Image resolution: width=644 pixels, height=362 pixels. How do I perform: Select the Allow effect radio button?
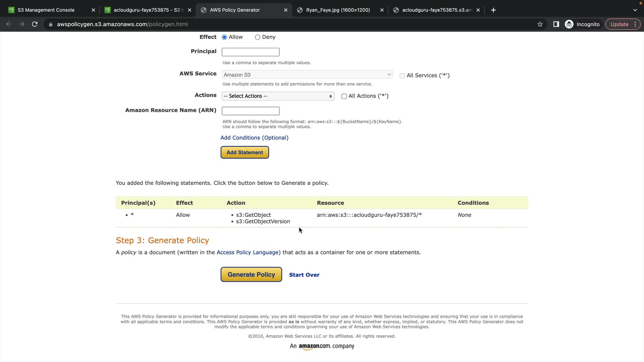[x=224, y=37]
